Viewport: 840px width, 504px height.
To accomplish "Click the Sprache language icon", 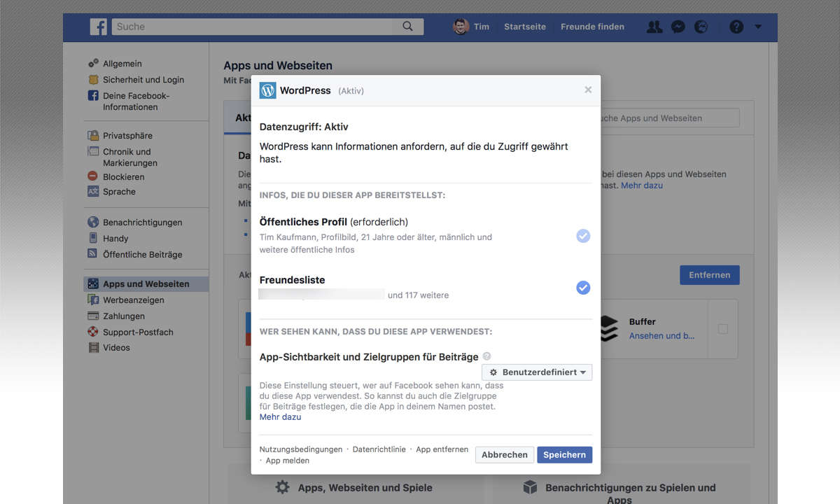I will 93,191.
